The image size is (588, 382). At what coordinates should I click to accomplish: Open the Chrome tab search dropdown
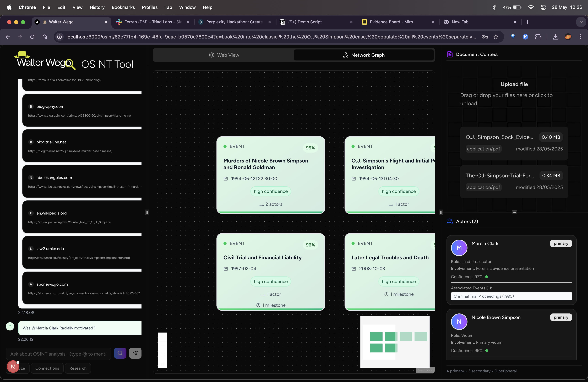[x=581, y=22]
